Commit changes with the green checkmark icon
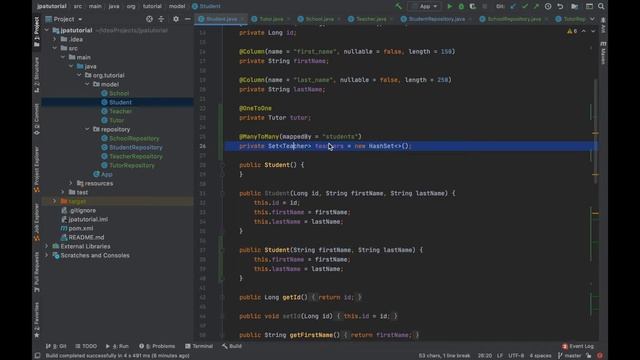This screenshot has width=640, height=360. pos(524,6)
